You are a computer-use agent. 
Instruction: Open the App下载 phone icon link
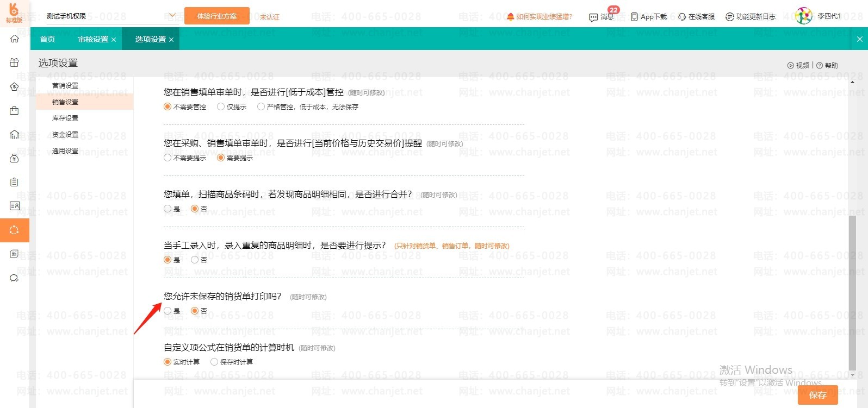tap(648, 17)
